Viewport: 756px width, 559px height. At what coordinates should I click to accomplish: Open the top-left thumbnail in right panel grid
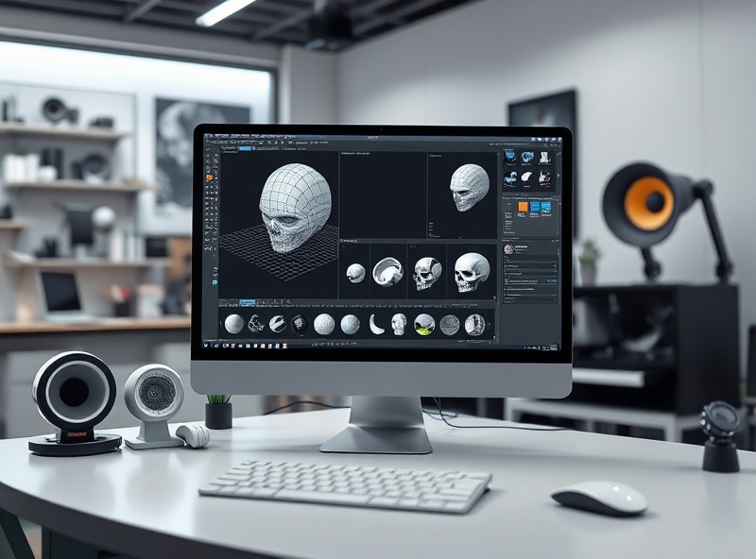(x=510, y=158)
